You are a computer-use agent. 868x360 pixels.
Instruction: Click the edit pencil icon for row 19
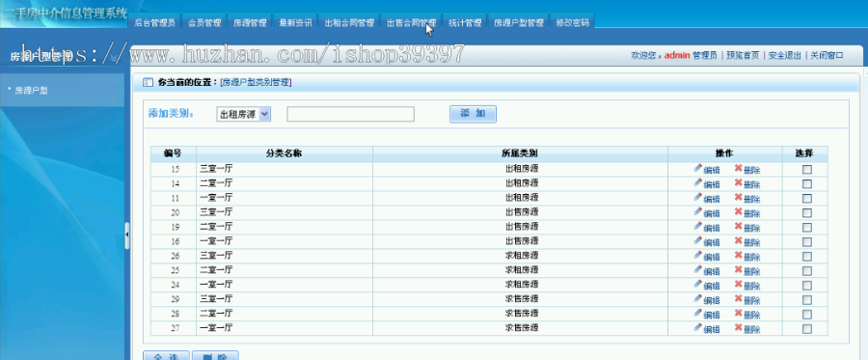(x=698, y=226)
